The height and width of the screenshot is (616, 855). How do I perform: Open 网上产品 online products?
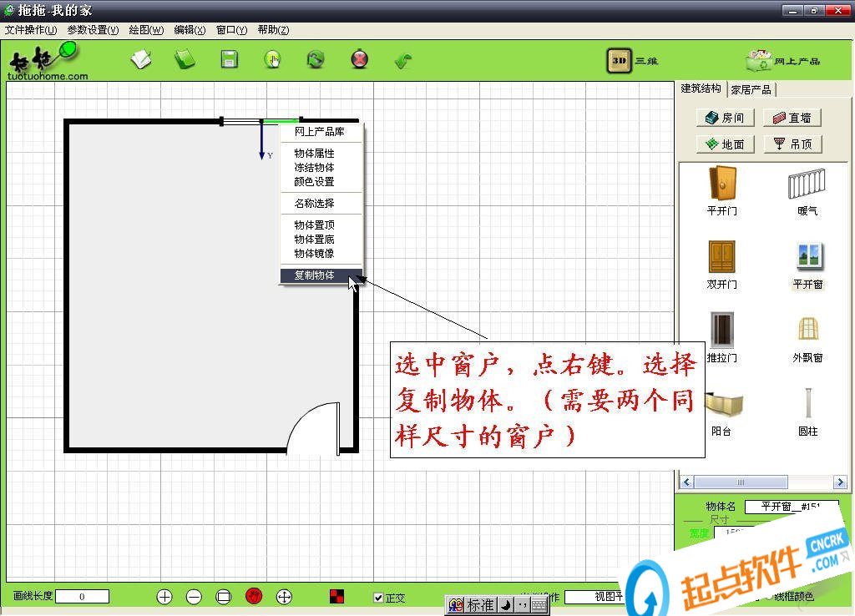(783, 60)
